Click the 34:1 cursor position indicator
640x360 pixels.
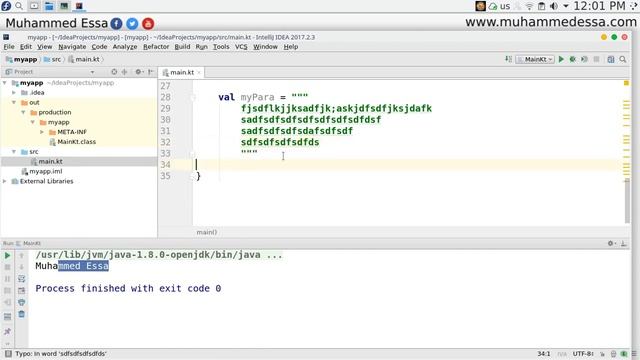click(x=544, y=354)
